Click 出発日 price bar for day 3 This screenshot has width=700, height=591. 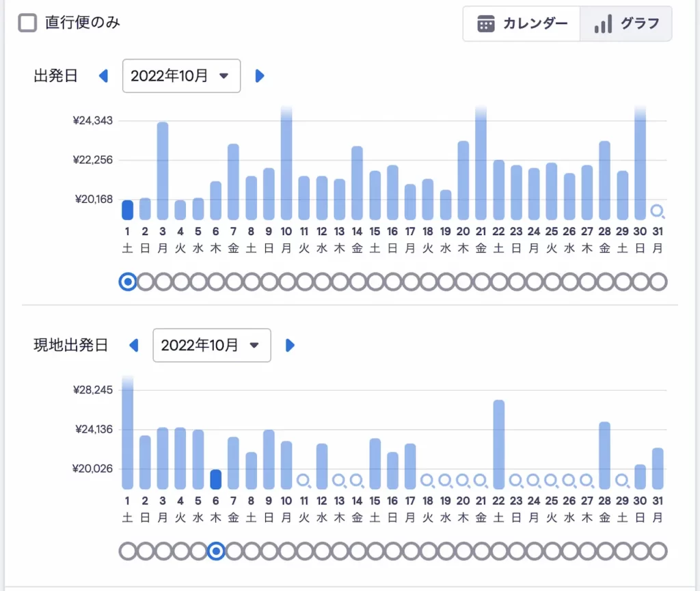tap(163, 171)
